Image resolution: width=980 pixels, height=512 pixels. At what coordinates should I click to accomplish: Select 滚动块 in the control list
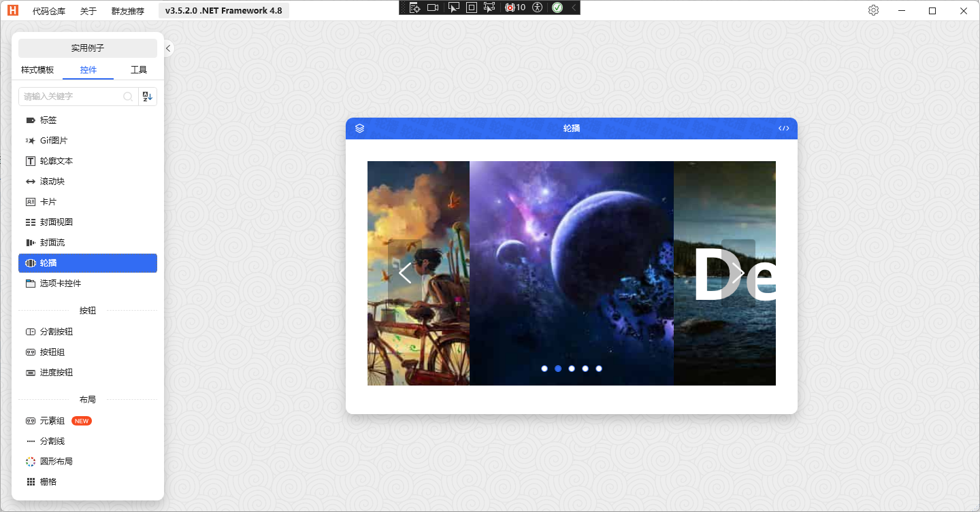pyautogui.click(x=88, y=182)
